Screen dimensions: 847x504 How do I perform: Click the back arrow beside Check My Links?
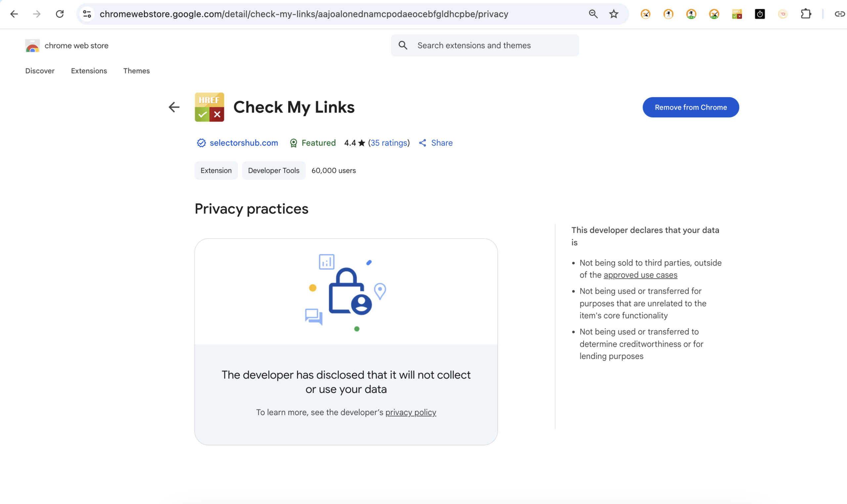click(x=174, y=107)
